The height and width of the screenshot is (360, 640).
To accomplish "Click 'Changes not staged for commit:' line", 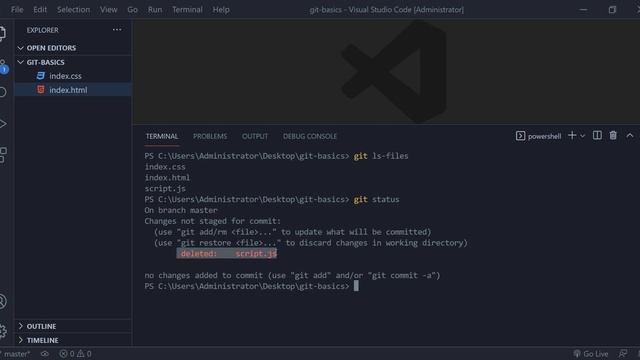I will (213, 221).
